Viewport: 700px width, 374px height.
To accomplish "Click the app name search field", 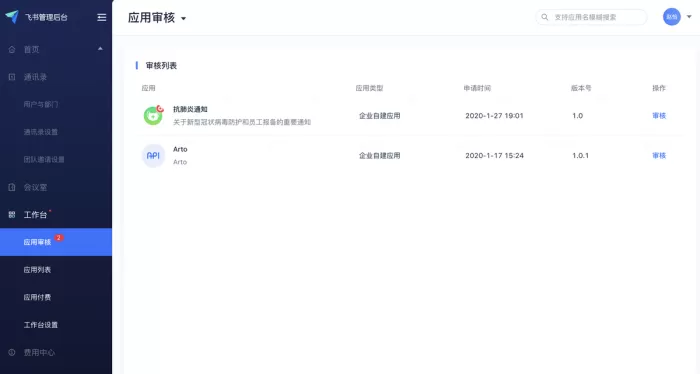I will 591,17.
